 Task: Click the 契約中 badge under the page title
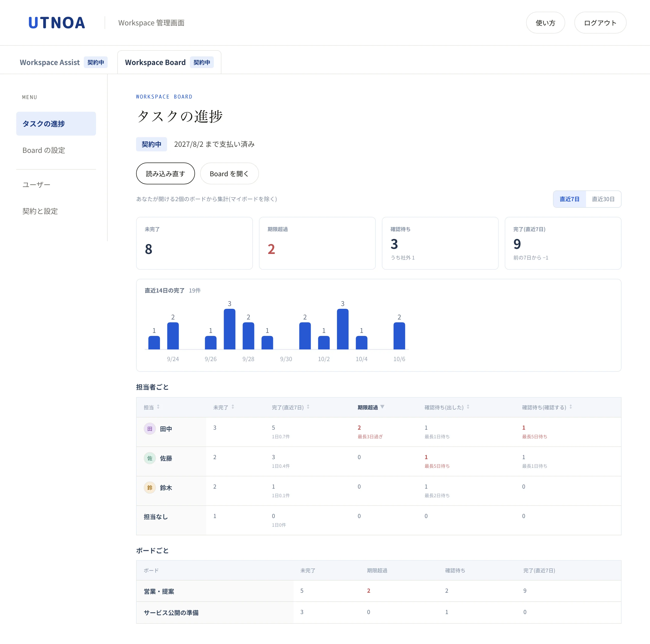[151, 144]
